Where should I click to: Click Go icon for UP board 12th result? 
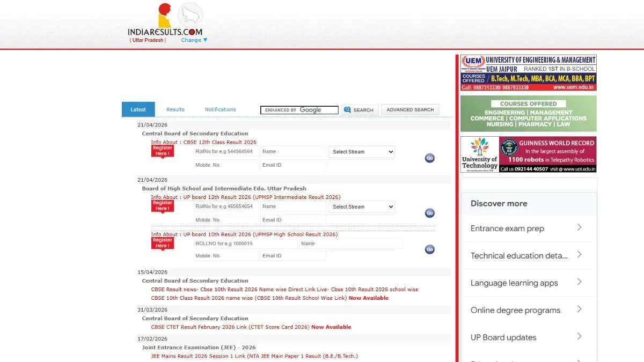pos(429,213)
